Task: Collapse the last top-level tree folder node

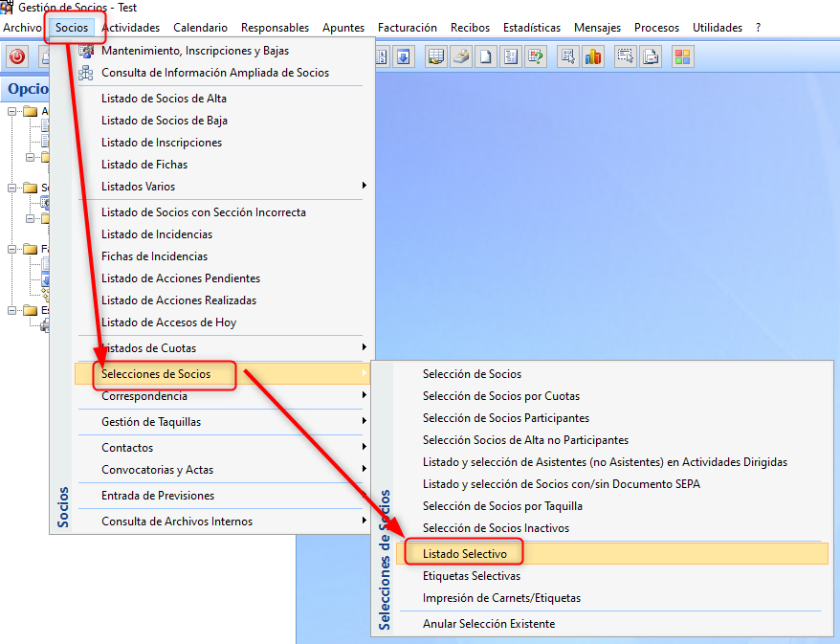Action: (12, 310)
